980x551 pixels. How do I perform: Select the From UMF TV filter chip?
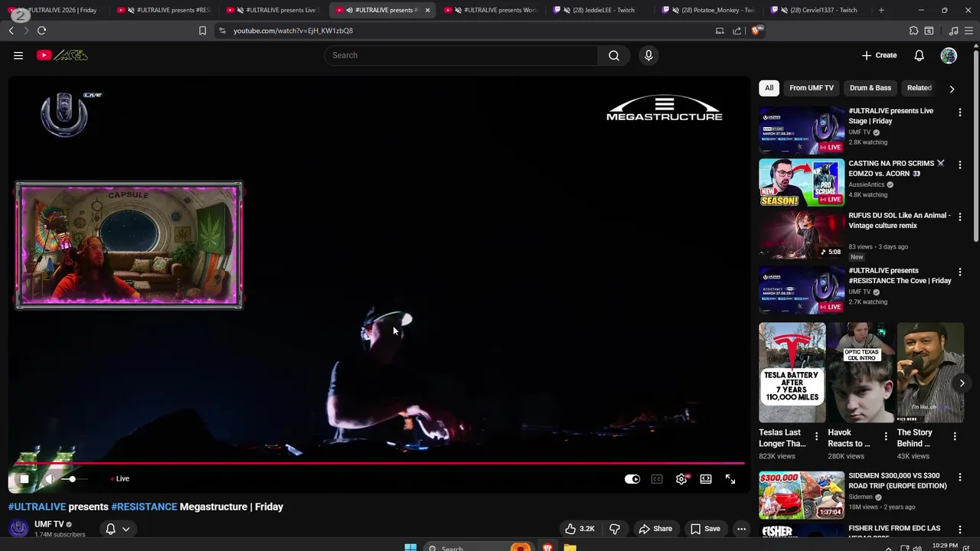(812, 88)
